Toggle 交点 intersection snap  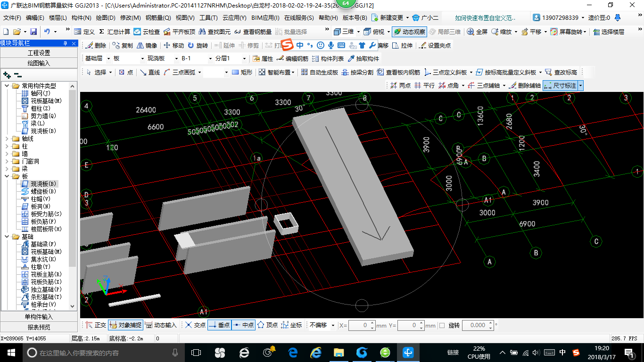[x=195, y=325]
